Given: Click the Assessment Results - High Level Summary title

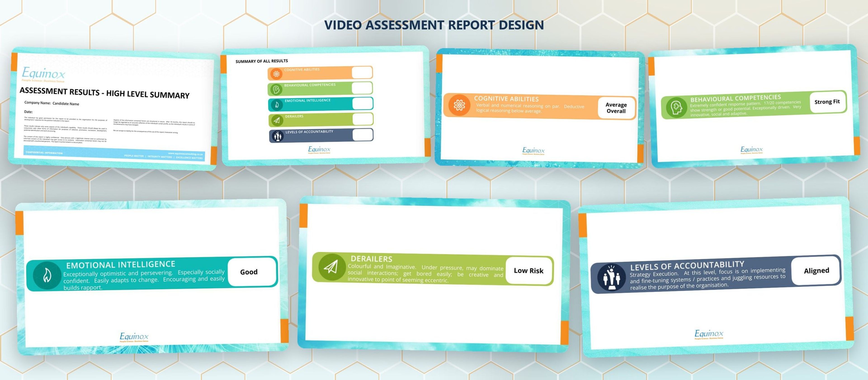Looking at the screenshot, I should (x=104, y=93).
